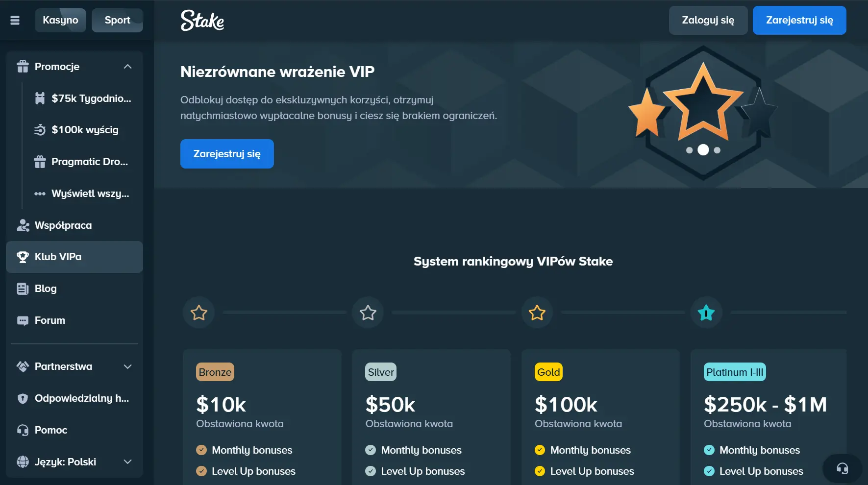Click Platinum Monthly bonuses checkmark
The height and width of the screenshot is (485, 868).
click(709, 450)
